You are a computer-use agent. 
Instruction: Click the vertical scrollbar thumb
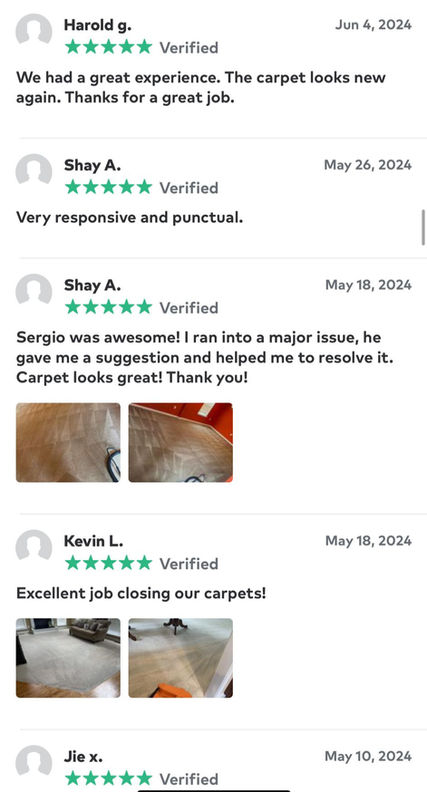coord(423,228)
